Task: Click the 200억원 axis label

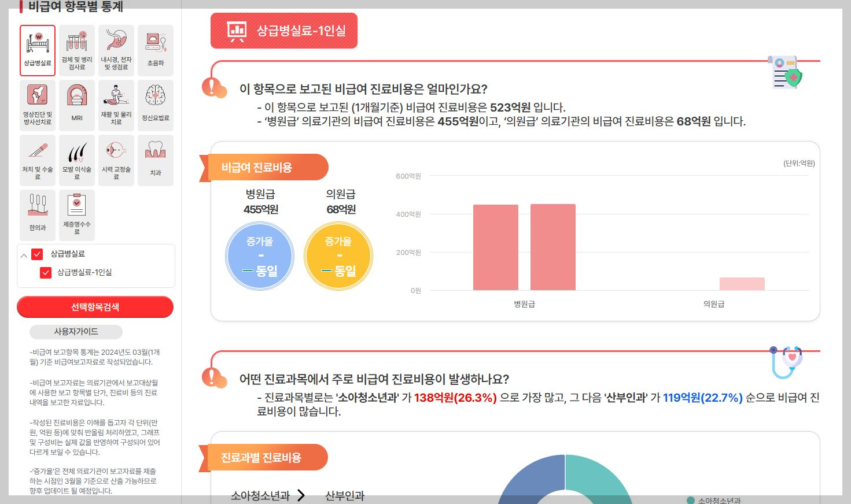Action: [408, 253]
